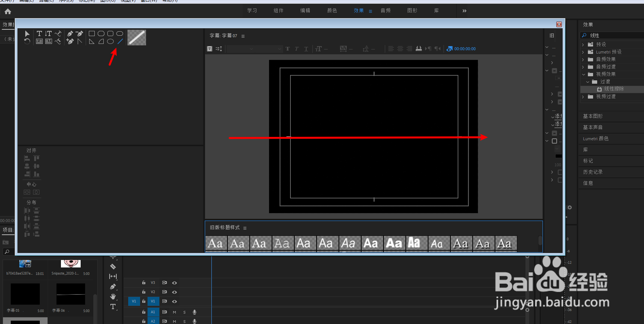This screenshot has width=644, height=324.
Task: Select the Rotation tool in title designer
Action: (27, 41)
